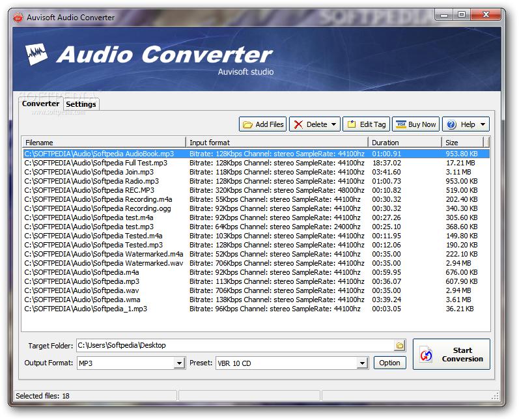Select the Softpedia Tested.m4a file
Viewport: 519px width, 420px height.
[x=93, y=236]
